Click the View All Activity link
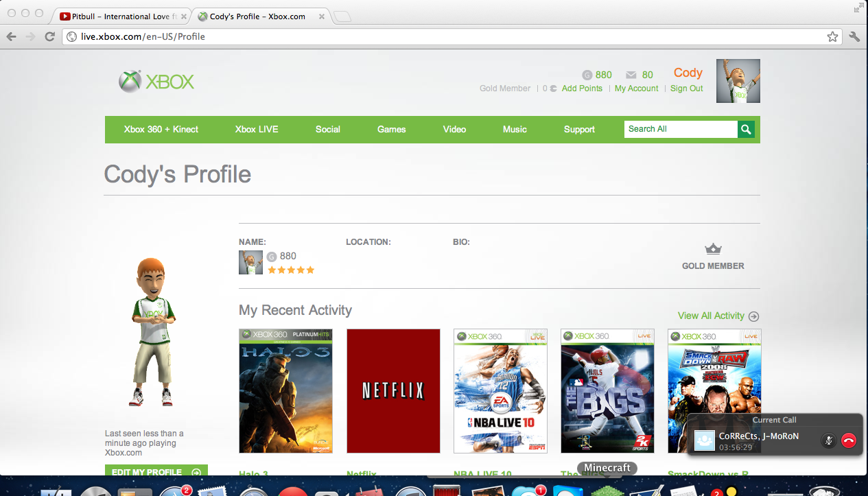This screenshot has width=868, height=496. (x=711, y=316)
